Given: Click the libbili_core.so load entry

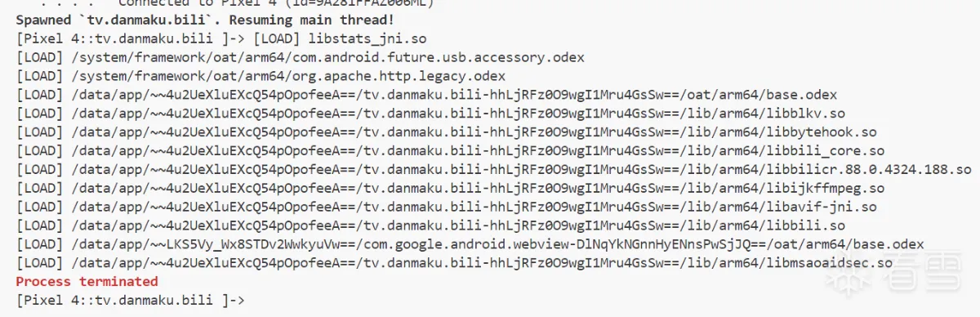Looking at the screenshot, I should [450, 151].
